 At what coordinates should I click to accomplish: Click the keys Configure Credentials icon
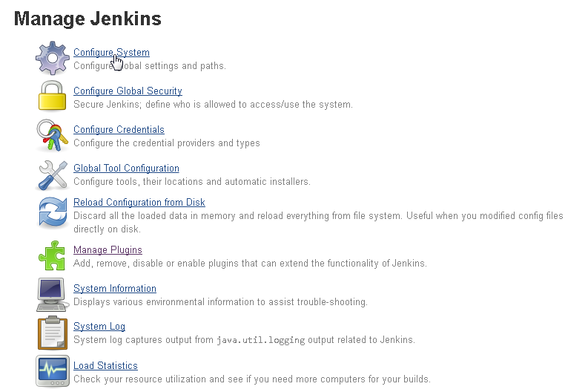pyautogui.click(x=52, y=135)
